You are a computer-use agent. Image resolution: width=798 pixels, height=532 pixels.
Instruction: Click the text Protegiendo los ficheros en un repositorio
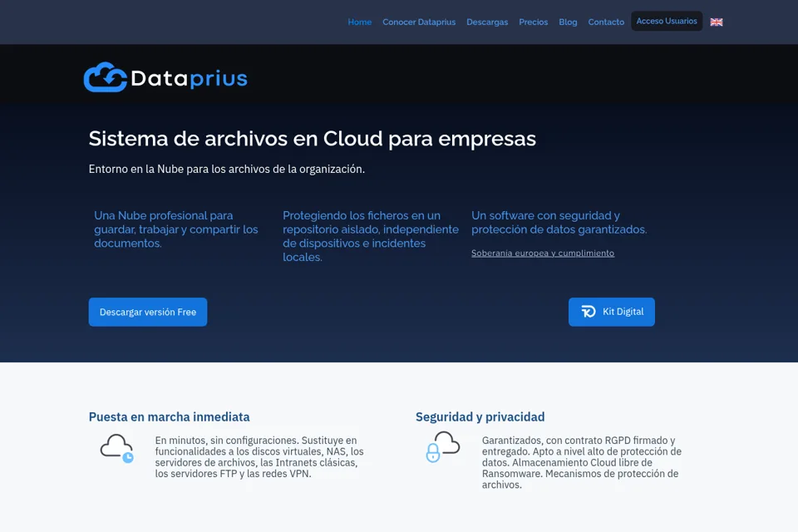[x=371, y=236]
